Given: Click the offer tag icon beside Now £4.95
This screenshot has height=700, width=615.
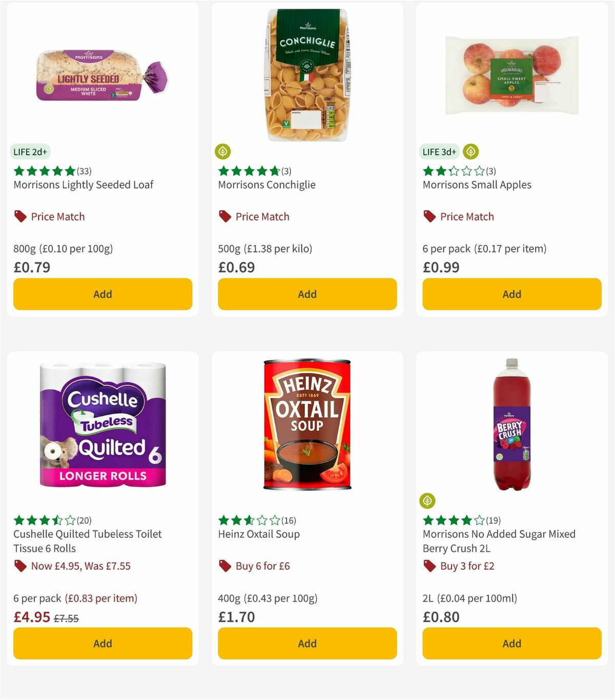Looking at the screenshot, I should tap(20, 566).
